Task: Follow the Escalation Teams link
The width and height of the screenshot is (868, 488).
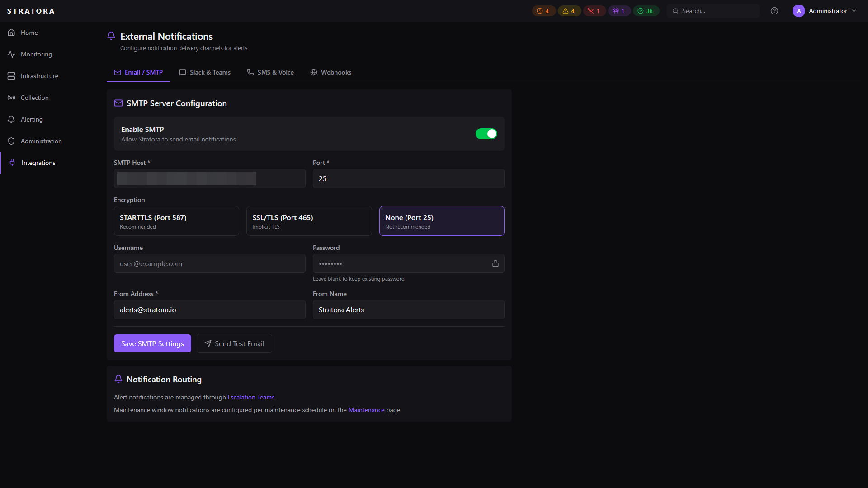Action: pos(251,397)
